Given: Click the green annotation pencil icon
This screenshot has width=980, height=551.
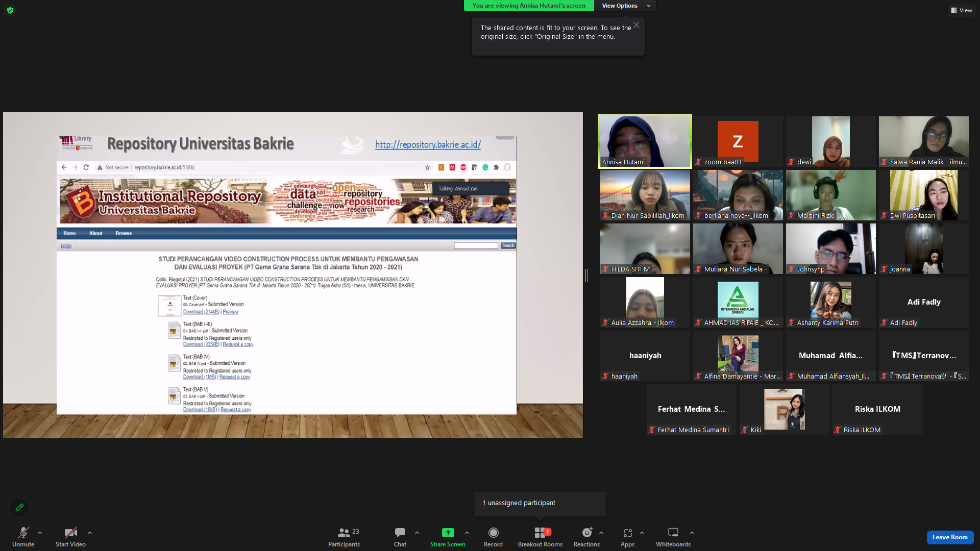Looking at the screenshot, I should click(x=19, y=508).
